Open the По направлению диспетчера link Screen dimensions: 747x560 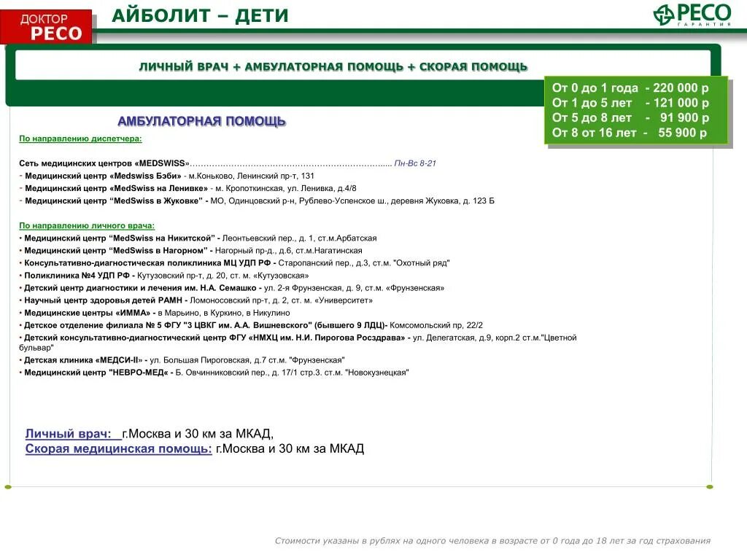click(80, 139)
